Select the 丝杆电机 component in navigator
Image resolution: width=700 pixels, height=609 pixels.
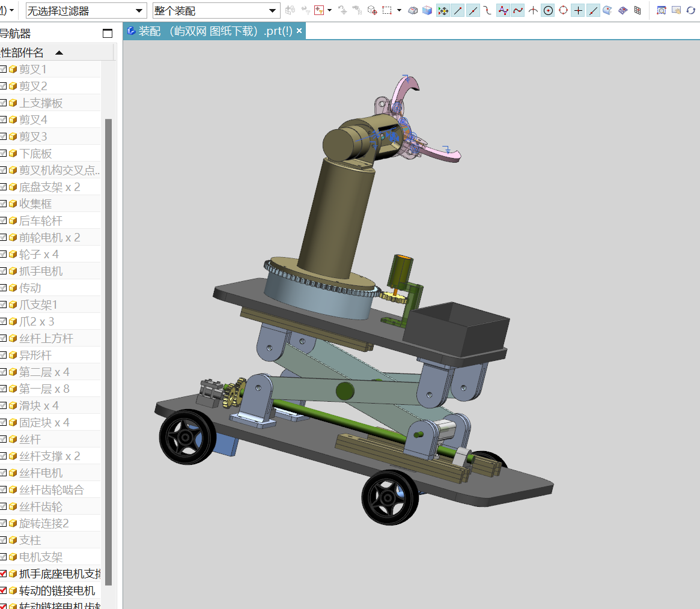tap(41, 473)
